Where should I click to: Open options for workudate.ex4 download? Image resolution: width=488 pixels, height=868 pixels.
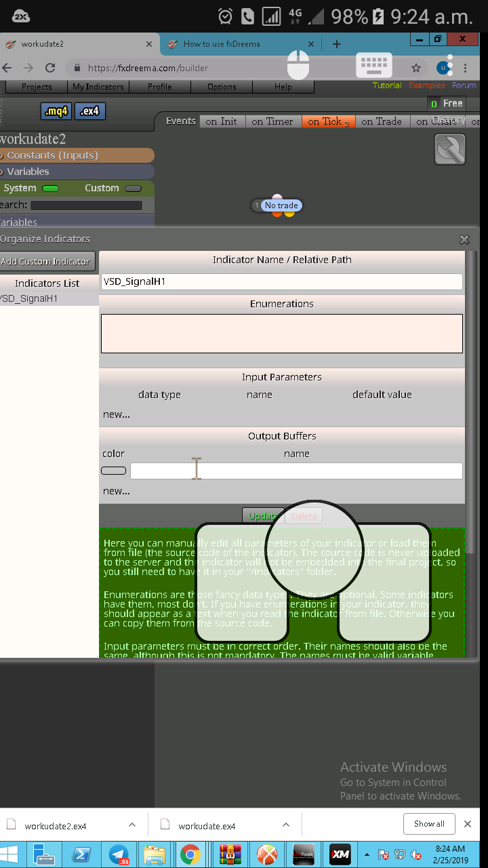(286, 825)
